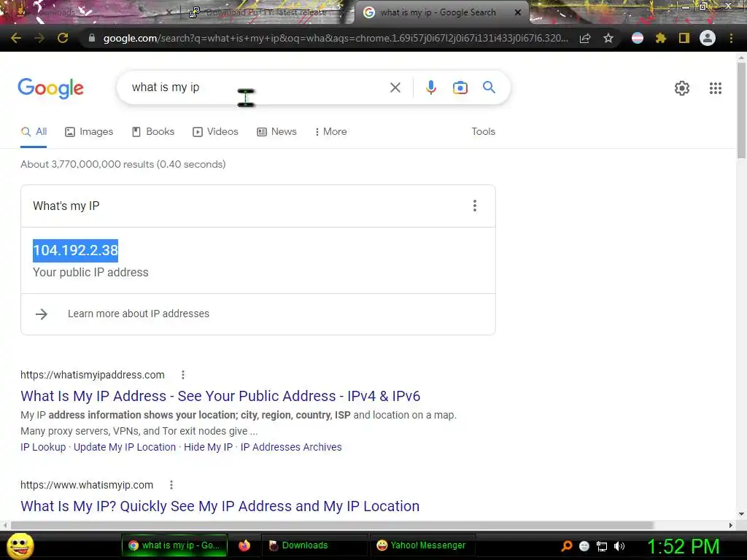Open the Extensions puzzle icon
The image size is (747, 560).
660,38
